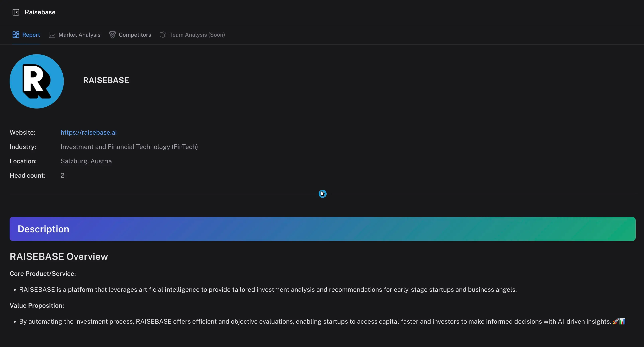Open the Competitors tab
This screenshot has width=644, height=347.
coord(135,35)
